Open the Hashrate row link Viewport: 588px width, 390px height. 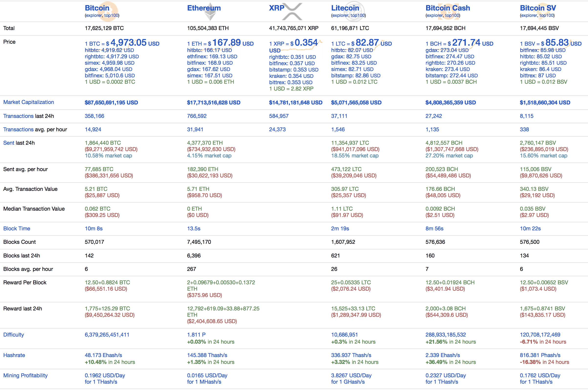14,355
